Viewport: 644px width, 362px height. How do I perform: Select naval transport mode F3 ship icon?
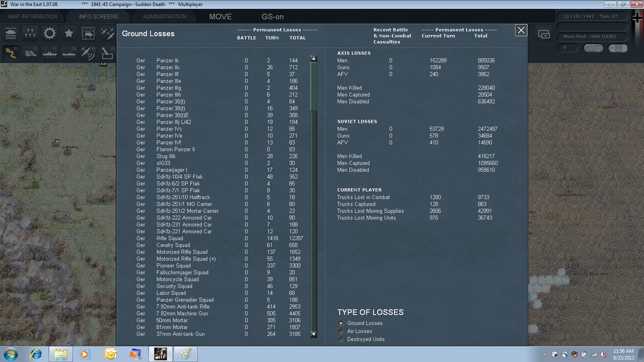tap(50, 53)
